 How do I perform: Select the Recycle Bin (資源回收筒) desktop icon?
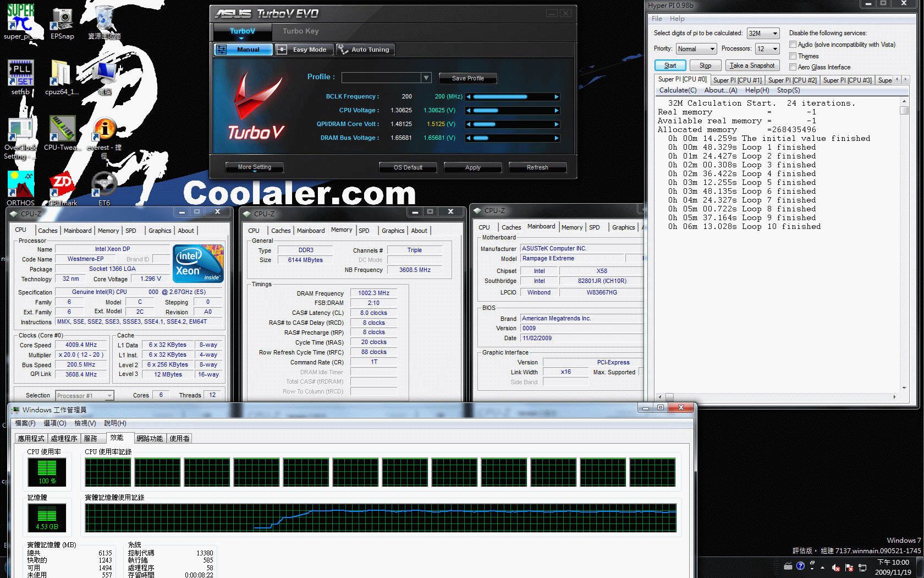point(105,22)
